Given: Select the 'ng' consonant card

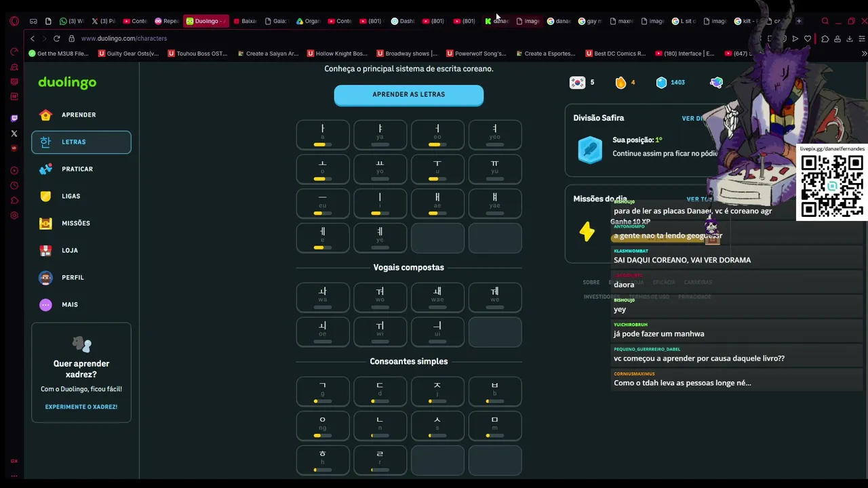Looking at the screenshot, I should (x=323, y=426).
